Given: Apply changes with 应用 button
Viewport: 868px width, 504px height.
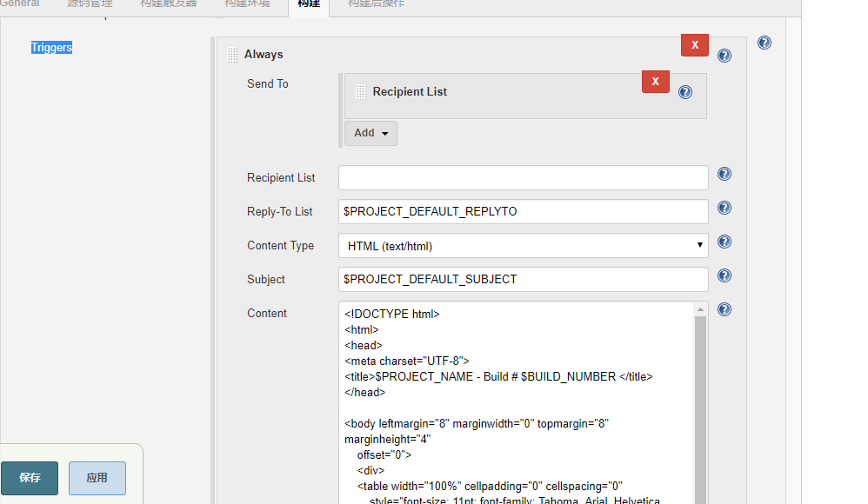Looking at the screenshot, I should pyautogui.click(x=97, y=478).
